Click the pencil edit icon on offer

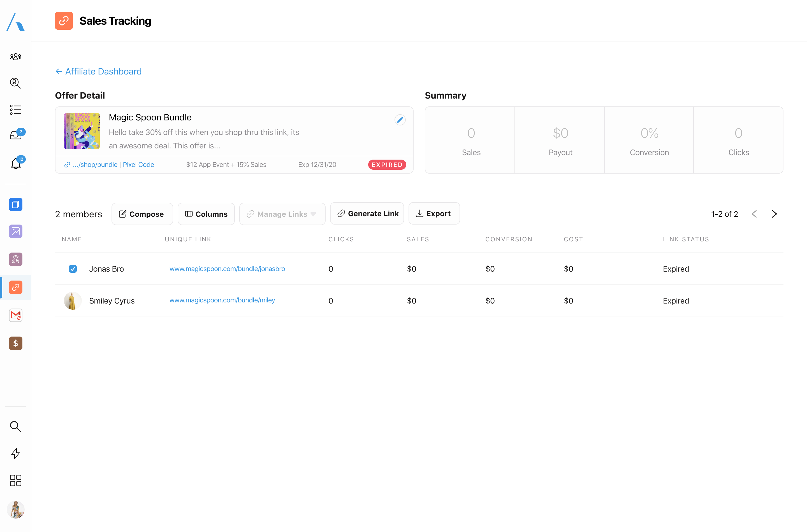[400, 120]
